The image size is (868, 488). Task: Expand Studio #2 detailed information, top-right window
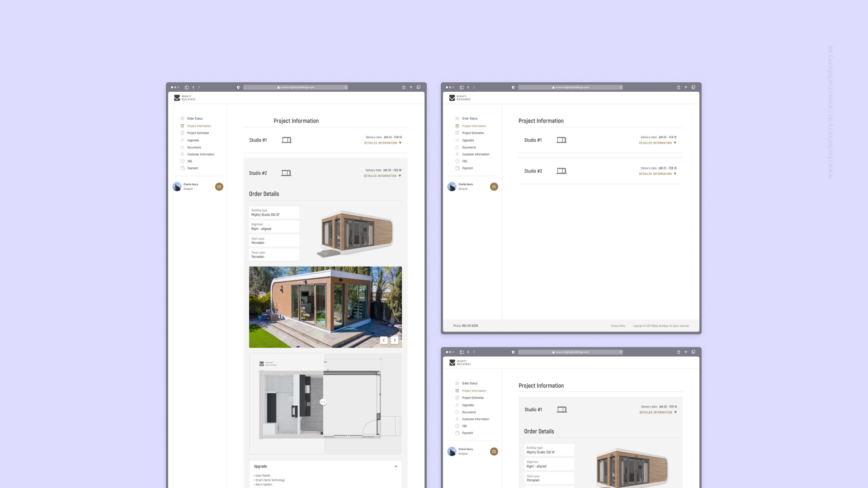click(658, 174)
